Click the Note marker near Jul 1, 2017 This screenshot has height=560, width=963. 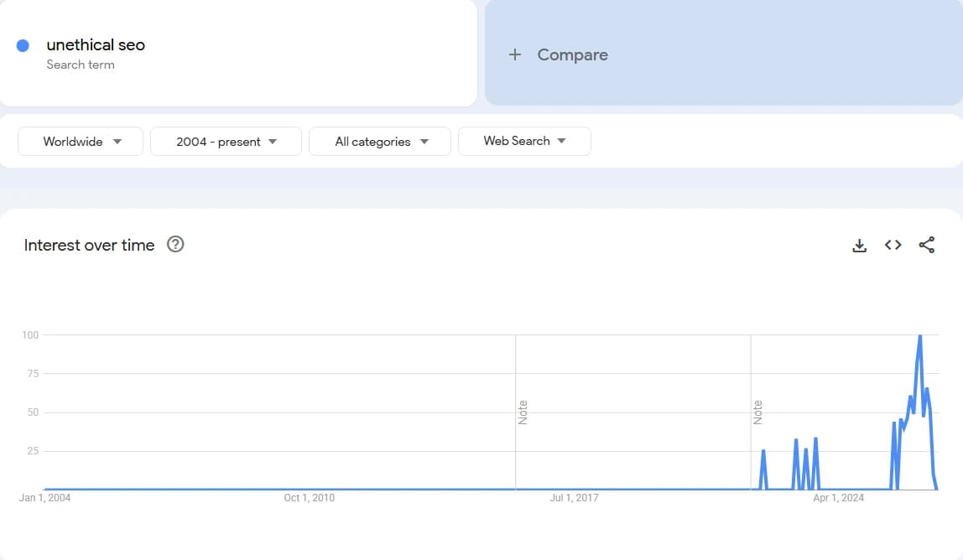tap(523, 412)
